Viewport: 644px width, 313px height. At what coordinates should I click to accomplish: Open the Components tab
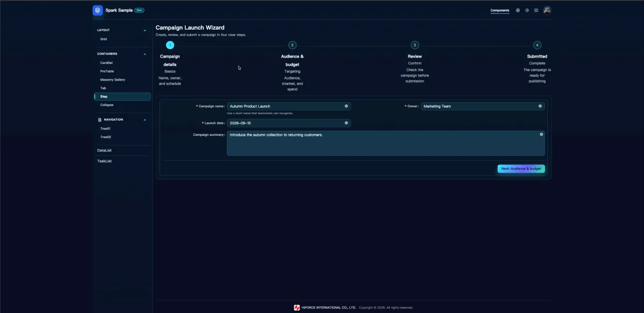tap(500, 10)
